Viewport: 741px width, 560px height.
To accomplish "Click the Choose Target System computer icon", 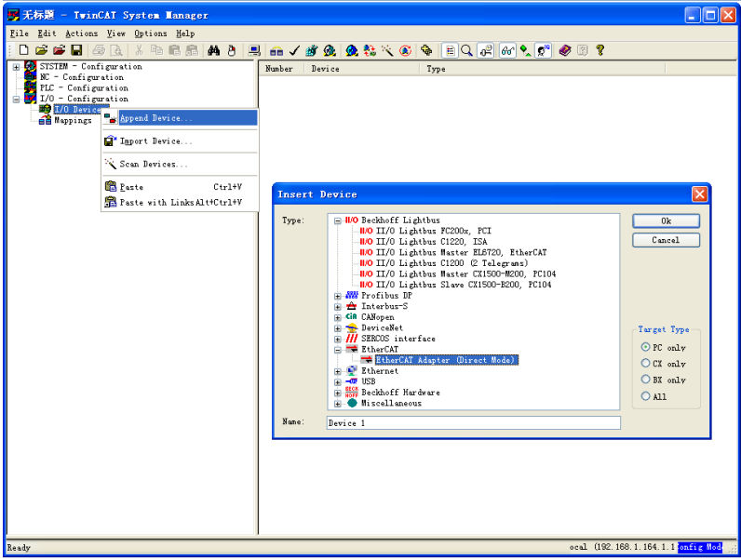I will [254, 50].
